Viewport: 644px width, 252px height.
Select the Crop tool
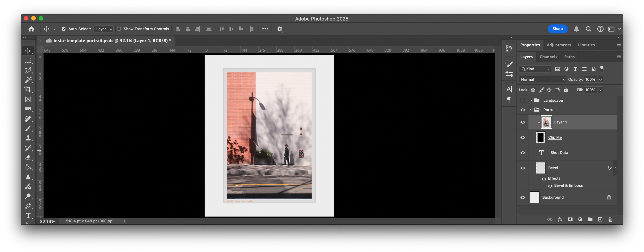point(28,89)
